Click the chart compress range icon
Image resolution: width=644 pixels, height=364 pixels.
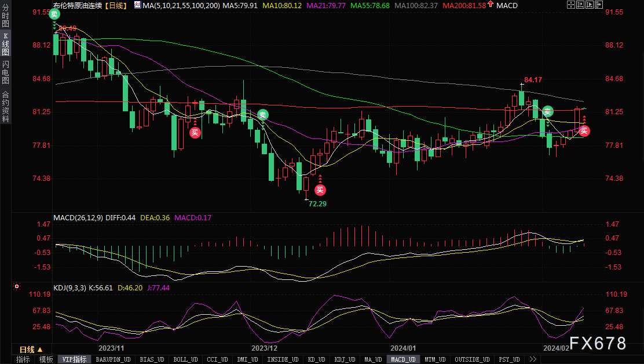[x=580, y=5]
